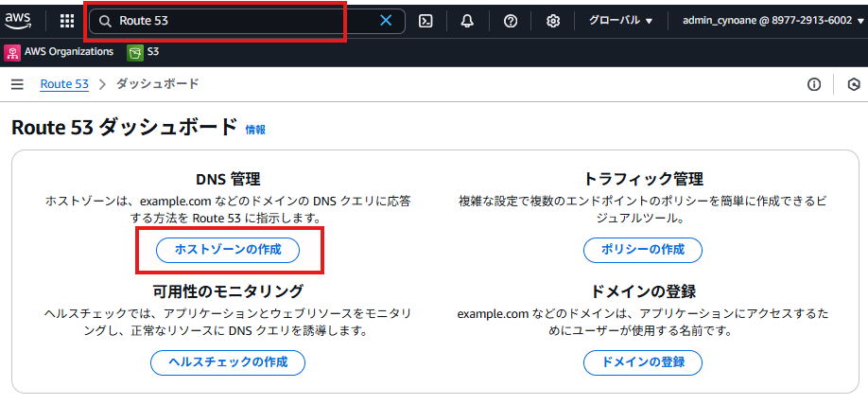Screen dimensions: 868x405
Task: Click the ドメインの登録 button
Action: 643,363
